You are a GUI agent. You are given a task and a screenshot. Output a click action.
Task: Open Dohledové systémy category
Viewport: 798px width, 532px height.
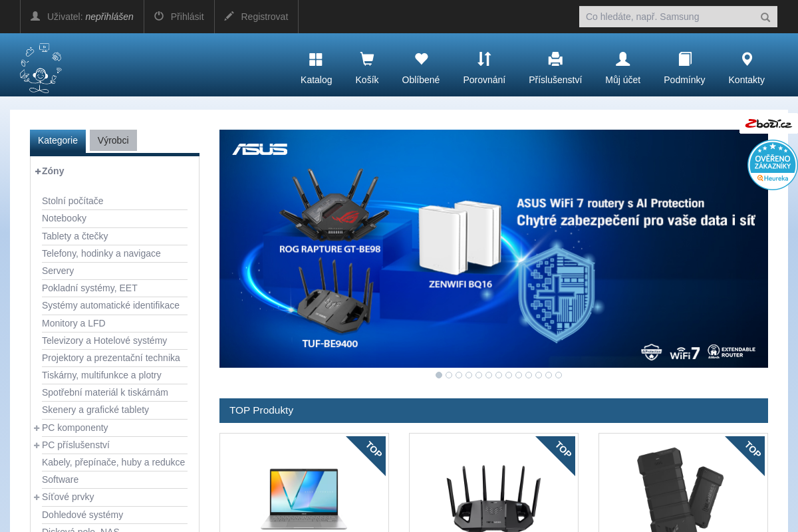82,515
